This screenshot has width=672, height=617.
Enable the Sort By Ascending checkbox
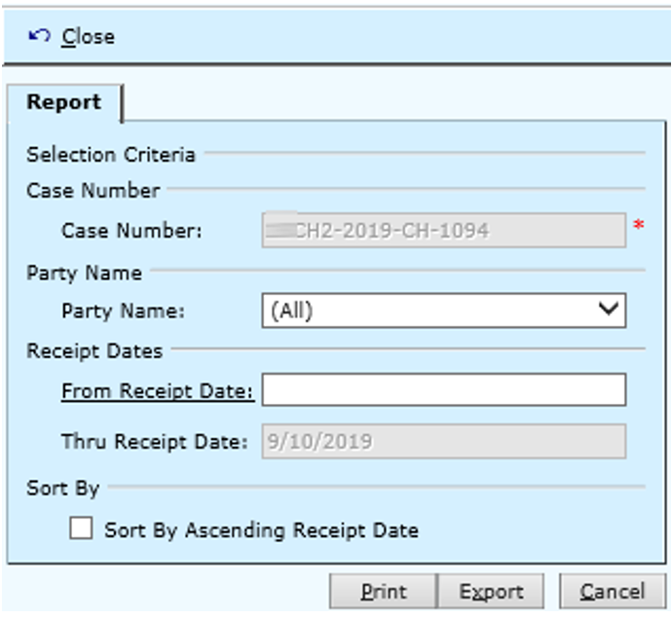(x=83, y=529)
